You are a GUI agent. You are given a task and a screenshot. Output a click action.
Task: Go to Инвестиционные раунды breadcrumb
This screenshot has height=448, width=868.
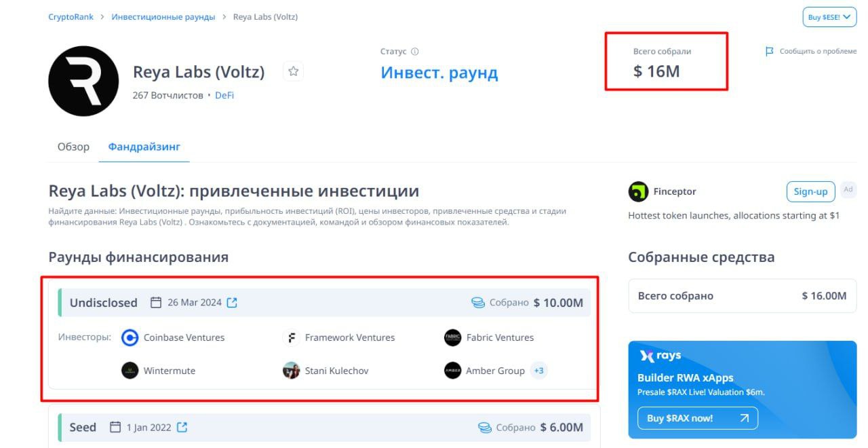click(163, 17)
